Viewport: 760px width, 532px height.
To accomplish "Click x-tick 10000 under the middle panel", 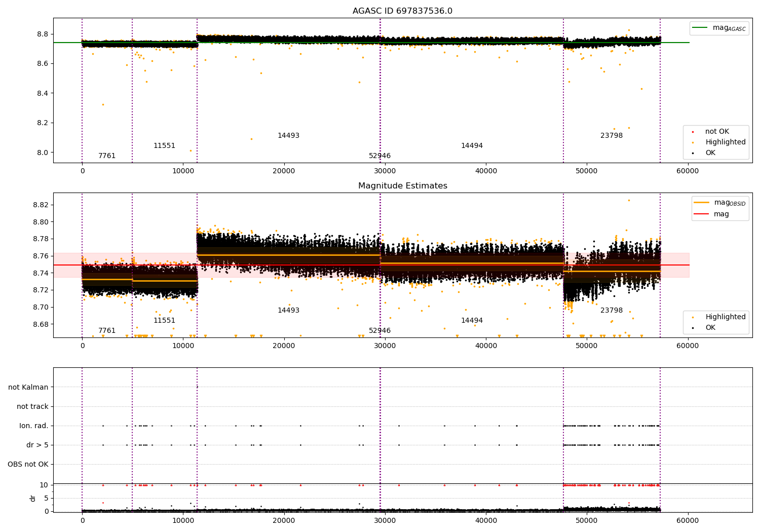I will pyautogui.click(x=183, y=346).
